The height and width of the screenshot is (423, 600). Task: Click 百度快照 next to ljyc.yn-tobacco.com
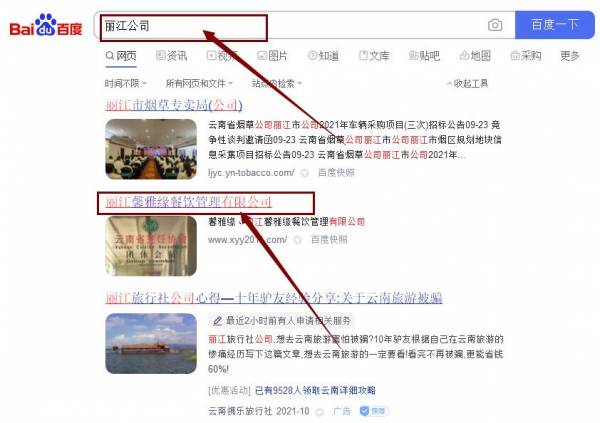[336, 173]
